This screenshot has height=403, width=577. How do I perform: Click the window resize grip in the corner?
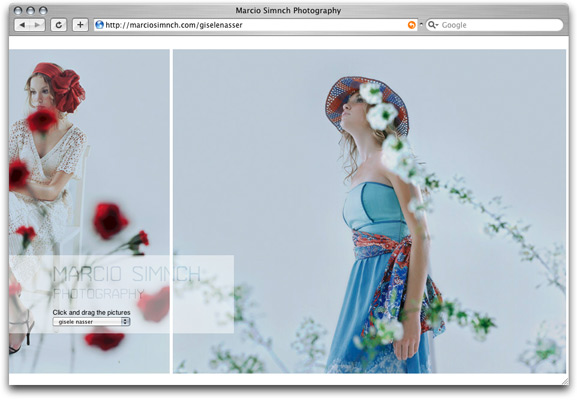click(565, 381)
